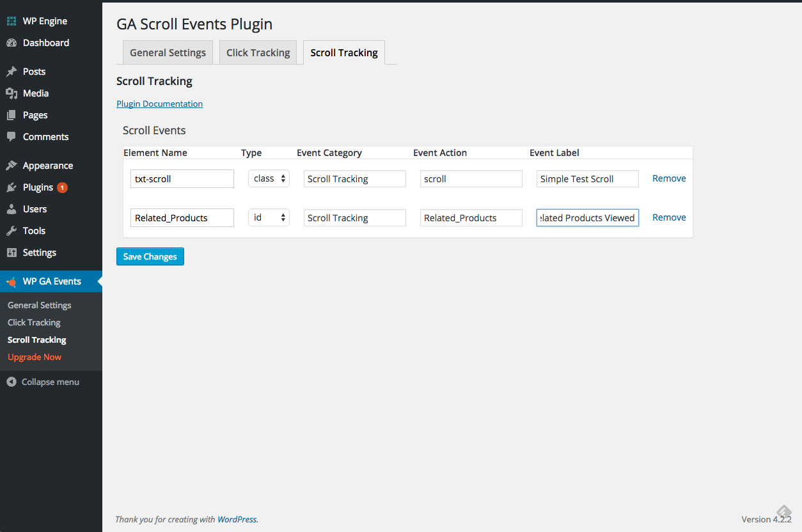Screen dimensions: 802x532
Task: Click the Related_Products Element Name field
Action: tap(182, 218)
